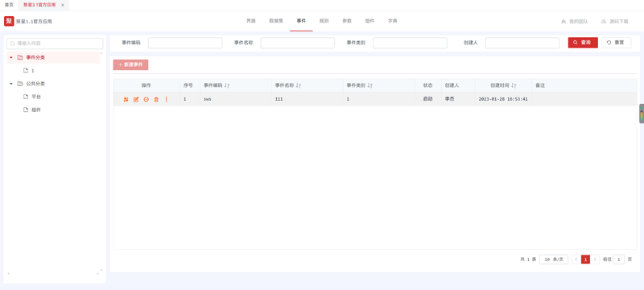Open 源码下载 link
Image resolution: width=644 pixels, height=290 pixels.
click(615, 22)
